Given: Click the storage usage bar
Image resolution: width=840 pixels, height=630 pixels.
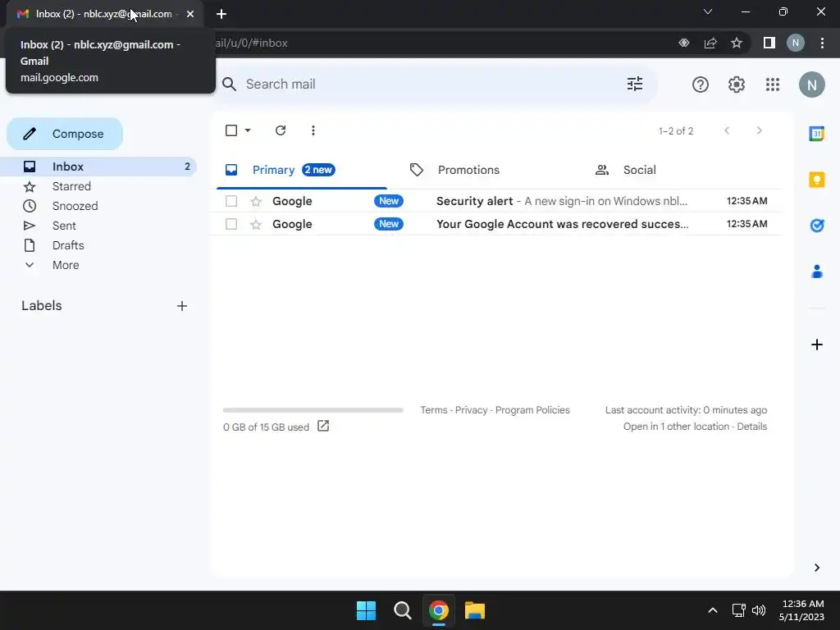Looking at the screenshot, I should (x=313, y=410).
